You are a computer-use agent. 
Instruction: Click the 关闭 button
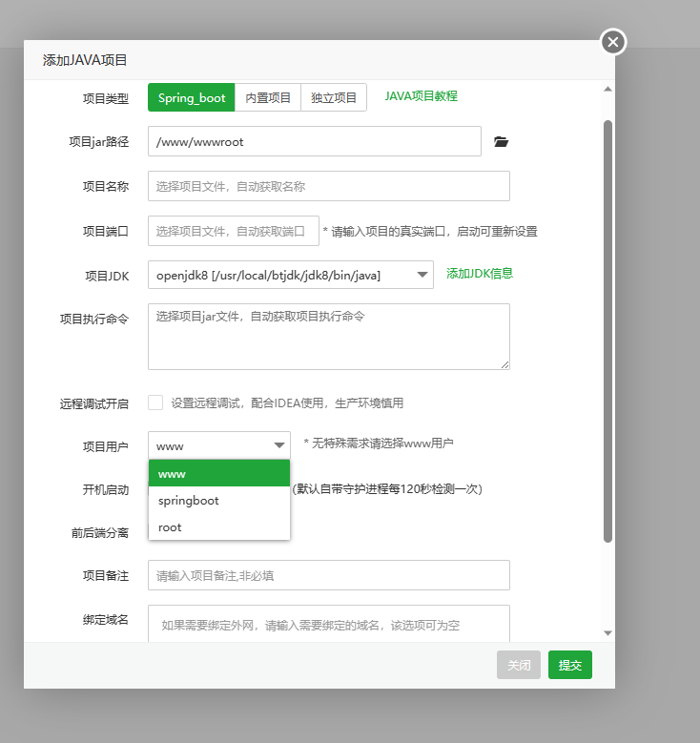[519, 665]
